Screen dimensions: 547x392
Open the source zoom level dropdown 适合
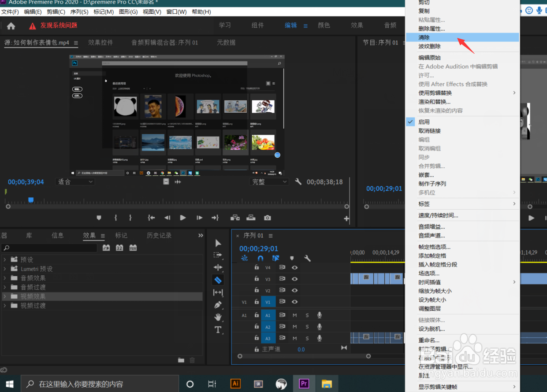tap(75, 181)
